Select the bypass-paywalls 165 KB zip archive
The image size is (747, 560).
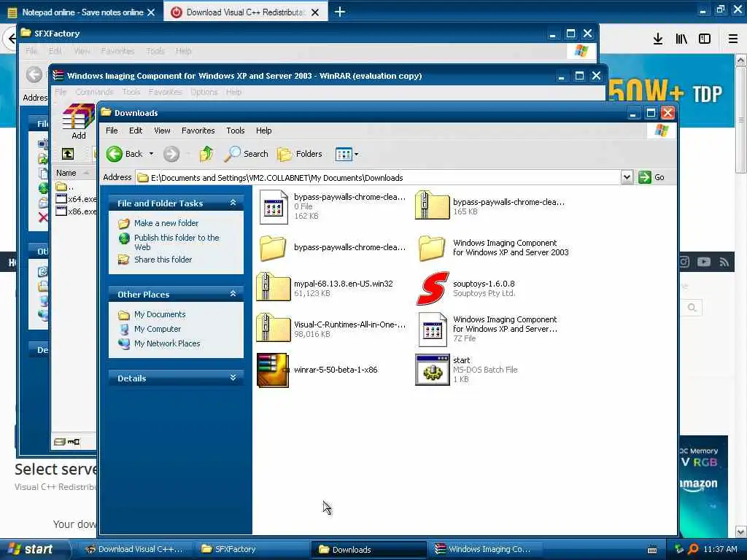pos(432,205)
